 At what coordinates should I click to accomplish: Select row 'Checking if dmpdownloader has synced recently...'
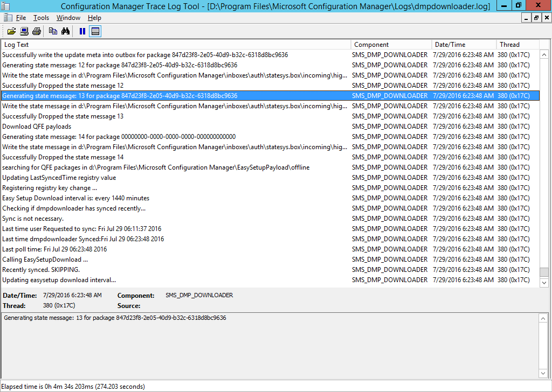click(x=270, y=208)
